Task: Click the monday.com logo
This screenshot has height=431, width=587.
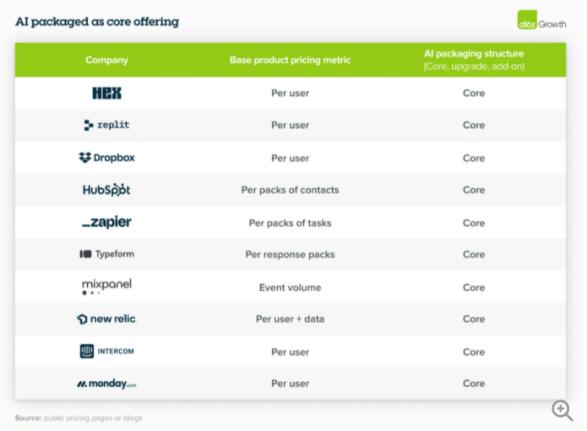Action: click(107, 383)
